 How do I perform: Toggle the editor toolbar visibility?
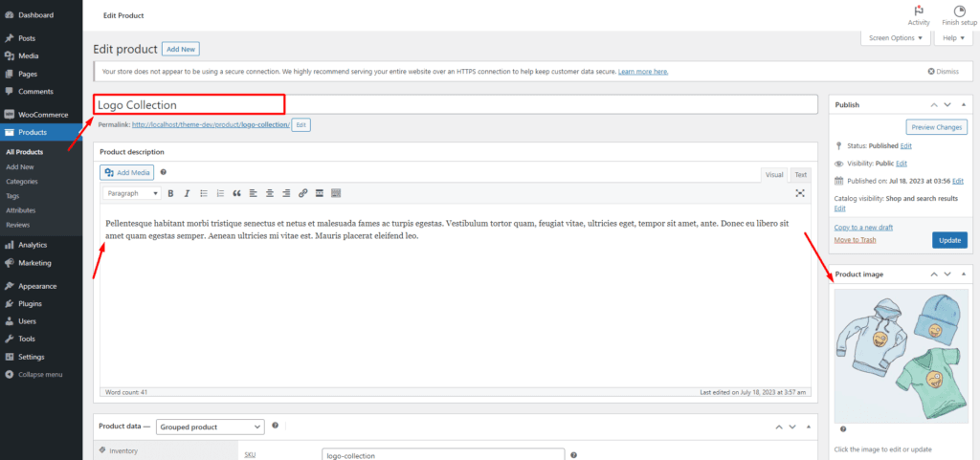click(x=336, y=193)
